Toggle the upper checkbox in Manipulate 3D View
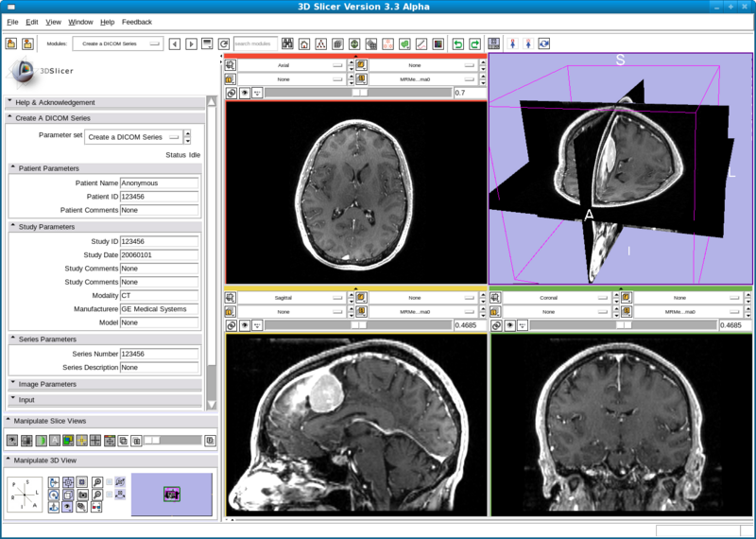 [x=109, y=482]
